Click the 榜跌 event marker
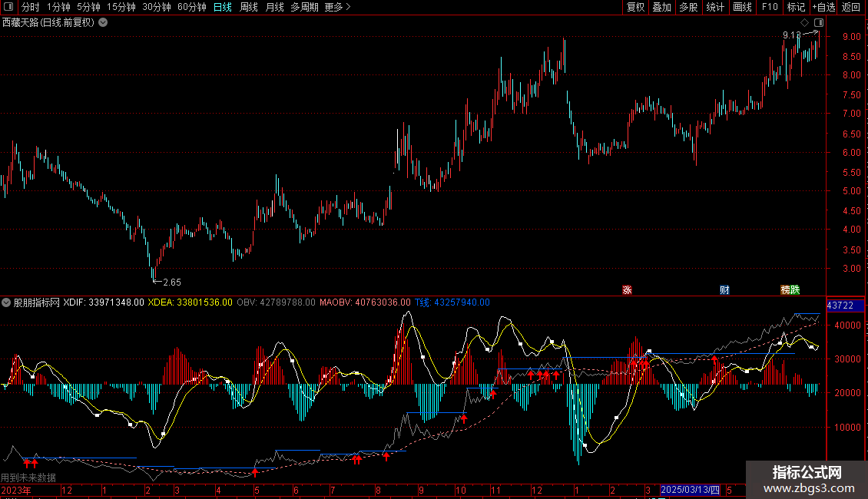 tap(790, 290)
